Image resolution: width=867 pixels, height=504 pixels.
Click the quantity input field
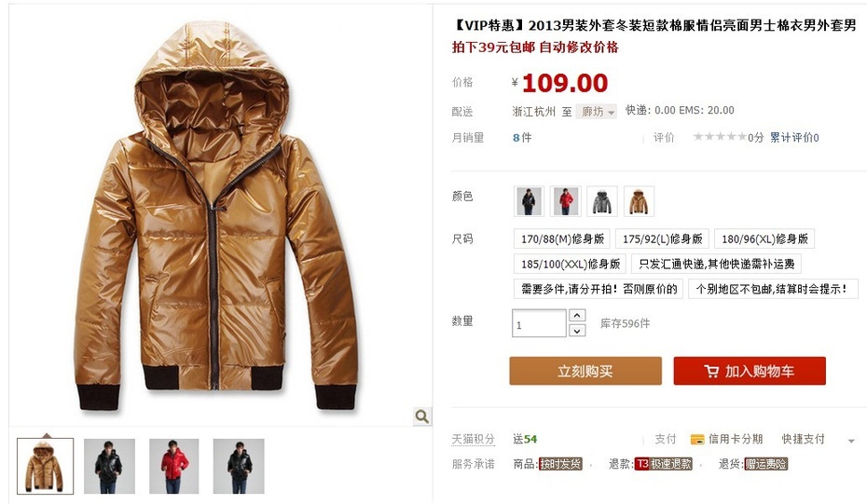[539, 323]
